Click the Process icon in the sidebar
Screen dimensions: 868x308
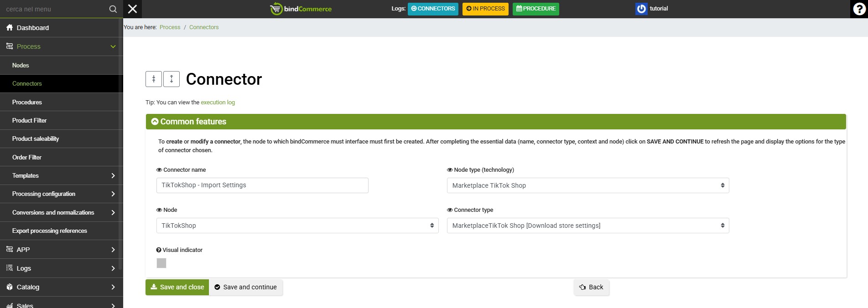(10, 46)
